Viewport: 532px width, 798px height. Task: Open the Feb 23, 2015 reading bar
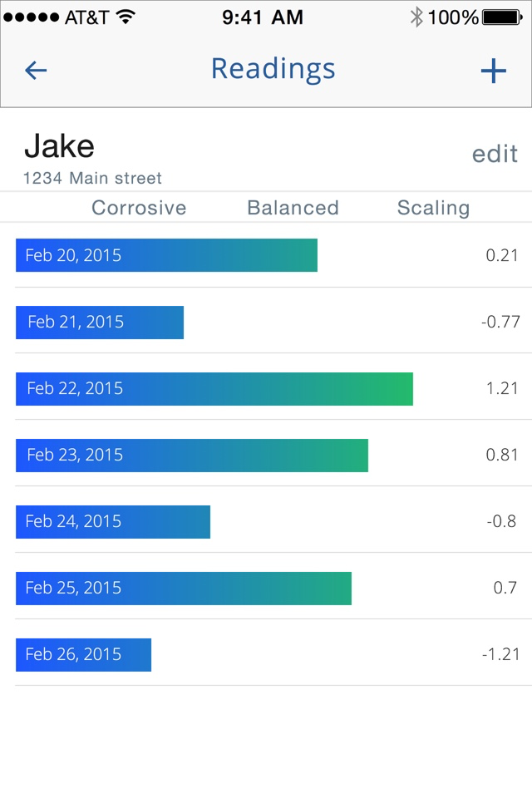point(192,455)
